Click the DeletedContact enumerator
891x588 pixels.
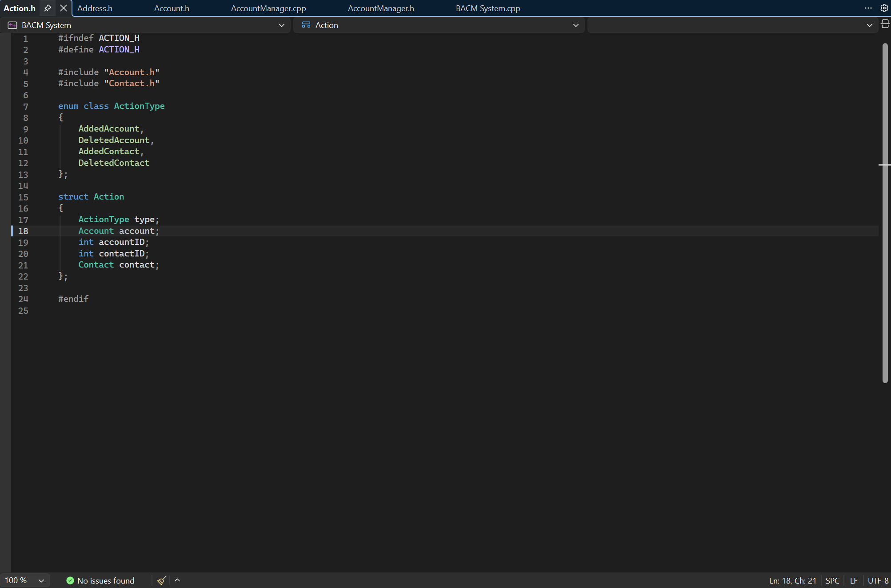point(114,163)
